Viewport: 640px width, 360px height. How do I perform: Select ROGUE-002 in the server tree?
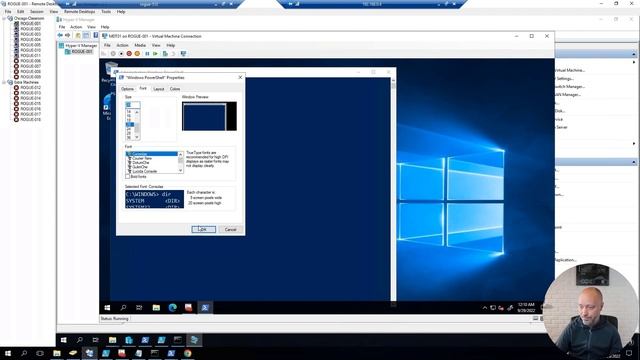pos(30,29)
